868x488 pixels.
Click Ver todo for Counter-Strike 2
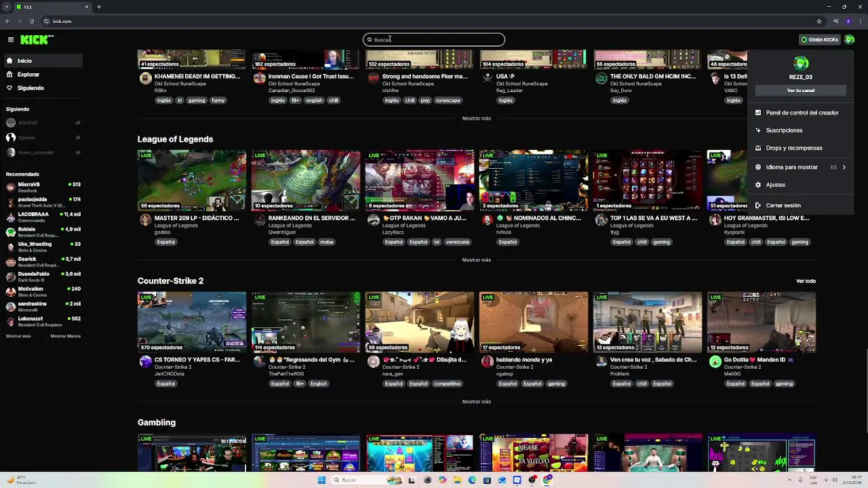pos(806,281)
